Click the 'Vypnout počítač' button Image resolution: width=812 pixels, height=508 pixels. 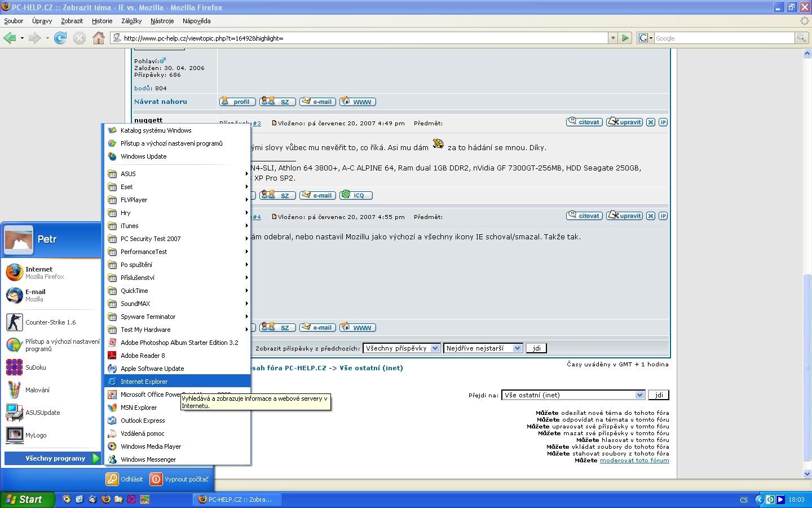(x=179, y=479)
